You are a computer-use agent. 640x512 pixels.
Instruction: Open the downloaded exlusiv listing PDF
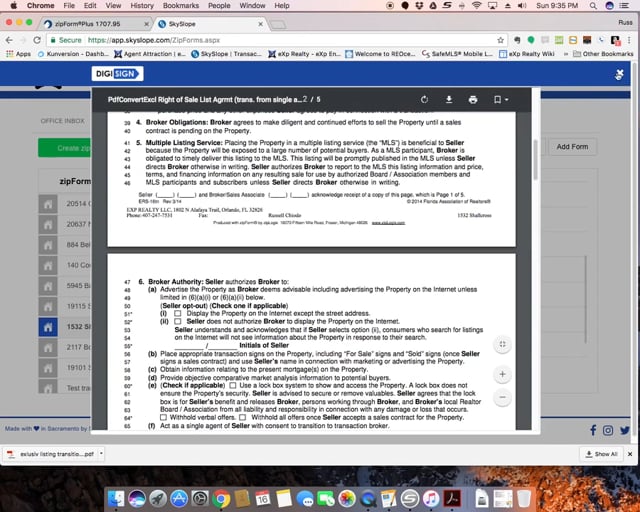pos(52,454)
